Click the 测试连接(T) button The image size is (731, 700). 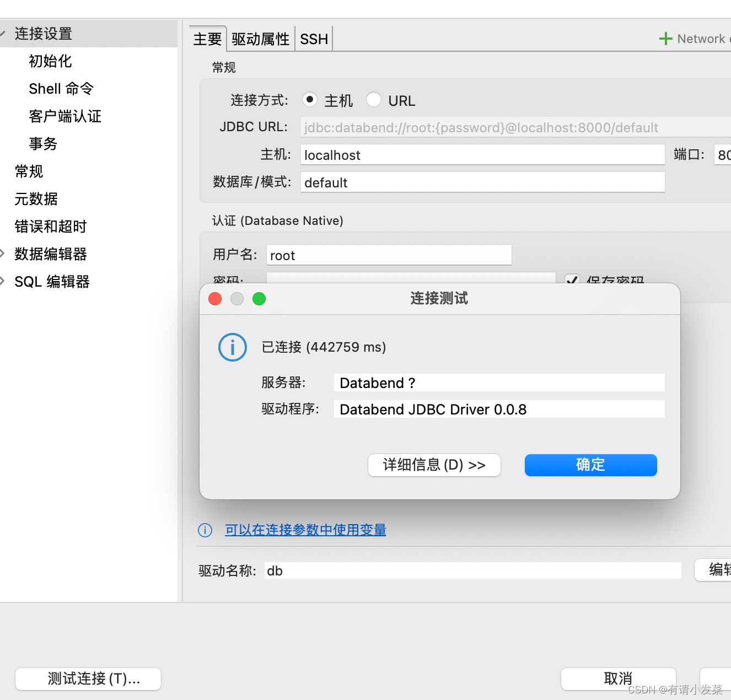point(87,679)
